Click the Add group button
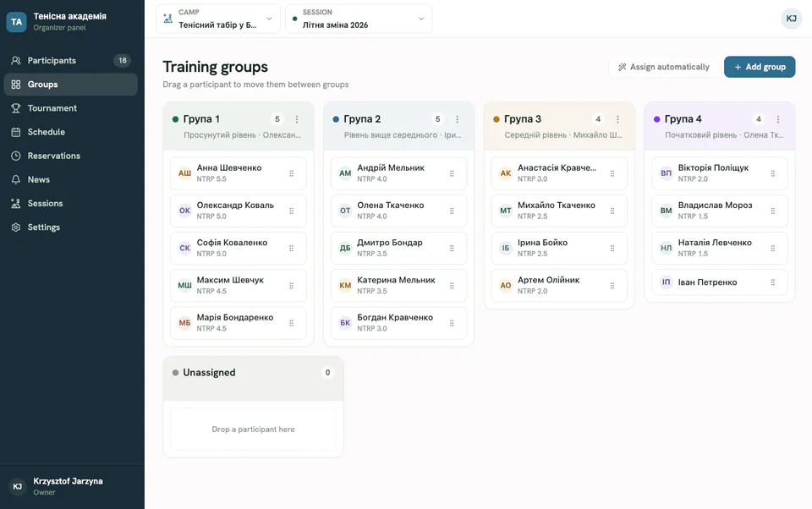Screen dimensions: 812x509 point(760,67)
